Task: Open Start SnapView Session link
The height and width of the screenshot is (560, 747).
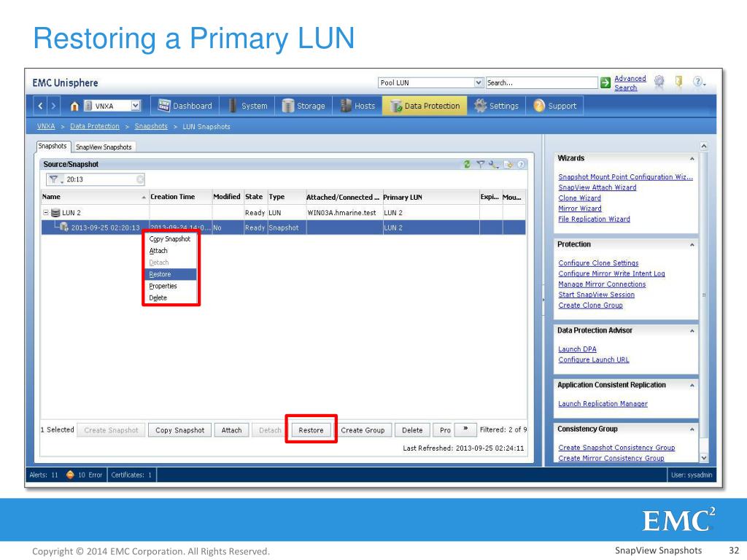Action: [x=597, y=295]
